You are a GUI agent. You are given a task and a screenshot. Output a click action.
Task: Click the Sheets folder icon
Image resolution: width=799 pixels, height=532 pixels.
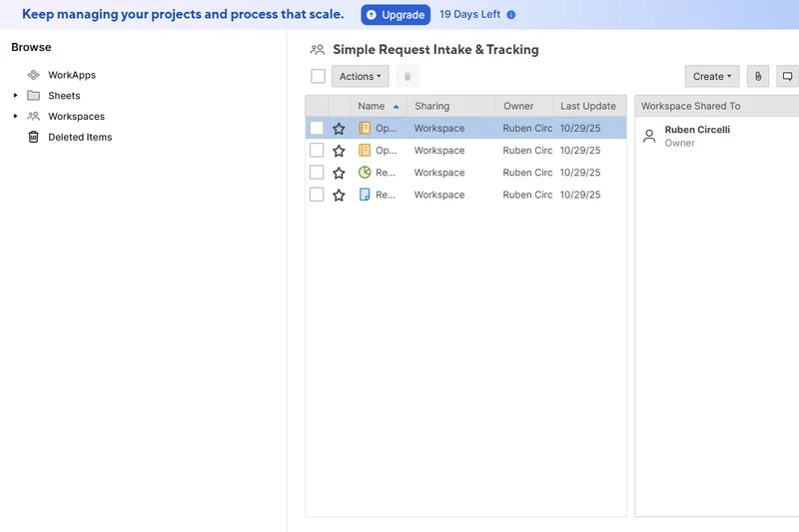coord(34,95)
